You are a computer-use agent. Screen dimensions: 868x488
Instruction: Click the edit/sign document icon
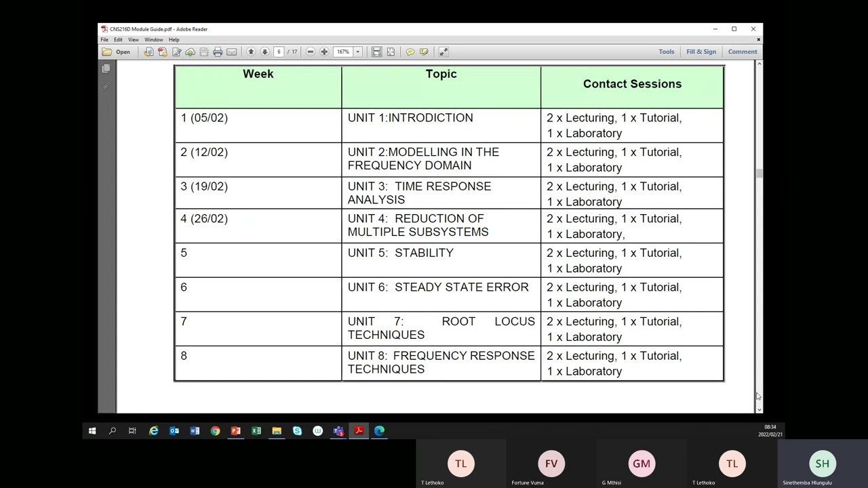point(176,52)
